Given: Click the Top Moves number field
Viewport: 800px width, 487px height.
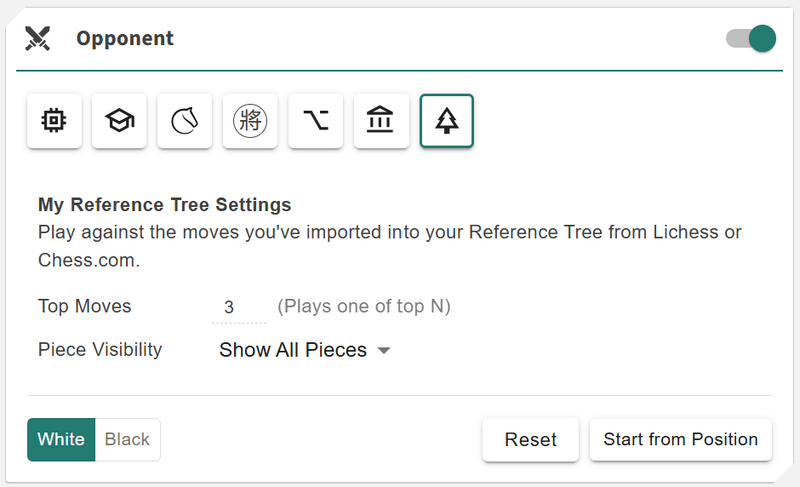Looking at the screenshot, I should [238, 307].
